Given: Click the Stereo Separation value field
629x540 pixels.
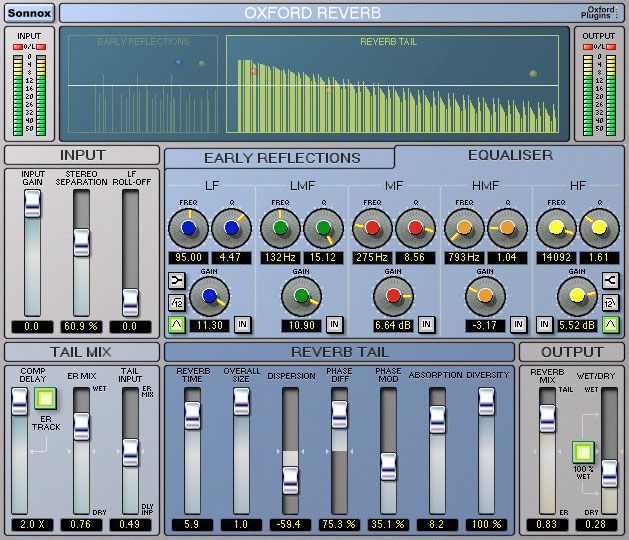Looking at the screenshot, I should pyautogui.click(x=81, y=326).
